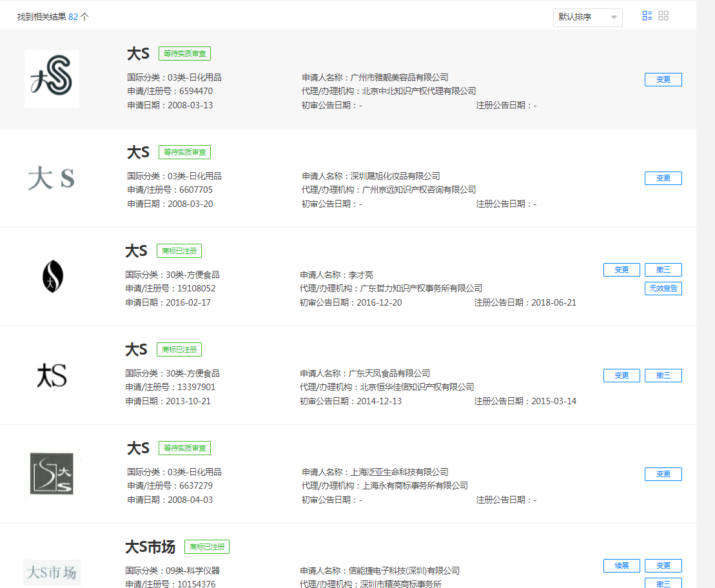The image size is (715, 588).
Task: Select the list view icon
Action: (x=647, y=15)
